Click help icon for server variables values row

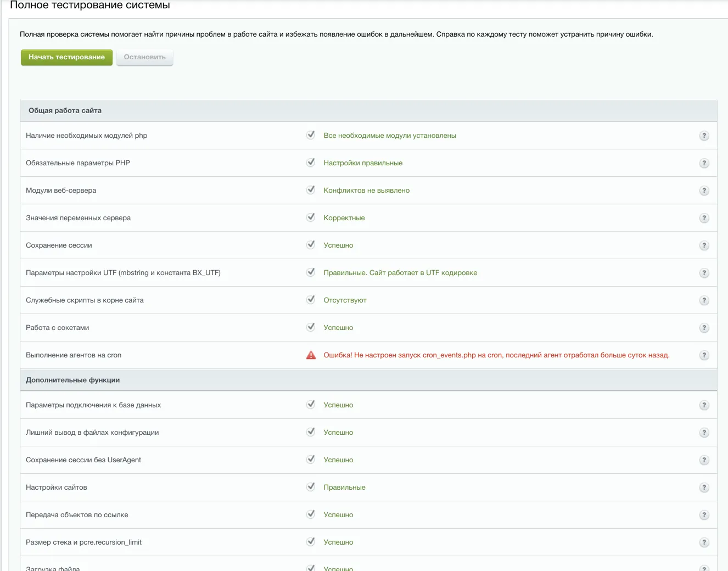click(704, 218)
